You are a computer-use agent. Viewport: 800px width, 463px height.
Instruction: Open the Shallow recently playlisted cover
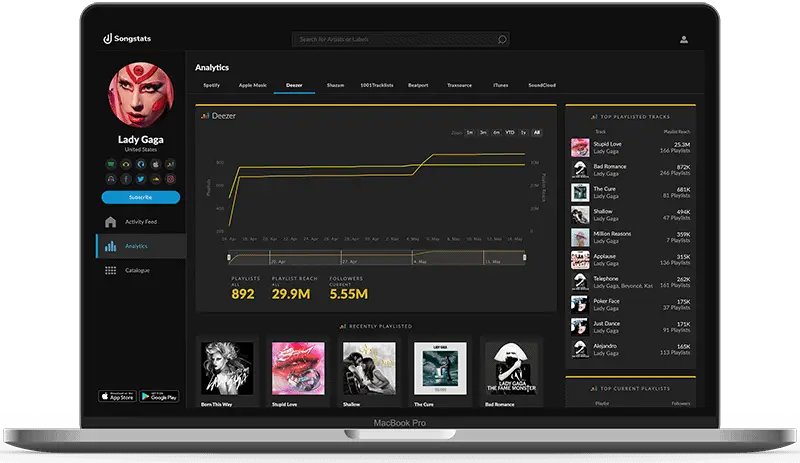[x=369, y=369]
